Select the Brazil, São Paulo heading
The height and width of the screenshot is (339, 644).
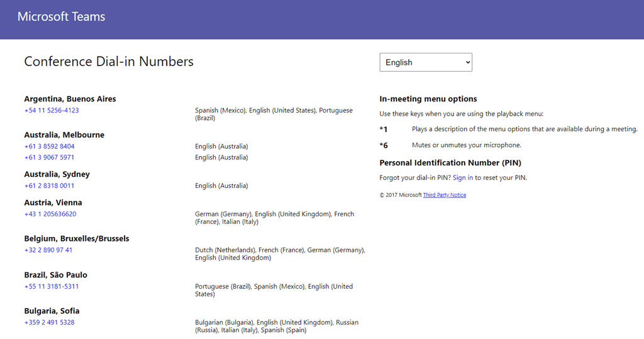(55, 275)
